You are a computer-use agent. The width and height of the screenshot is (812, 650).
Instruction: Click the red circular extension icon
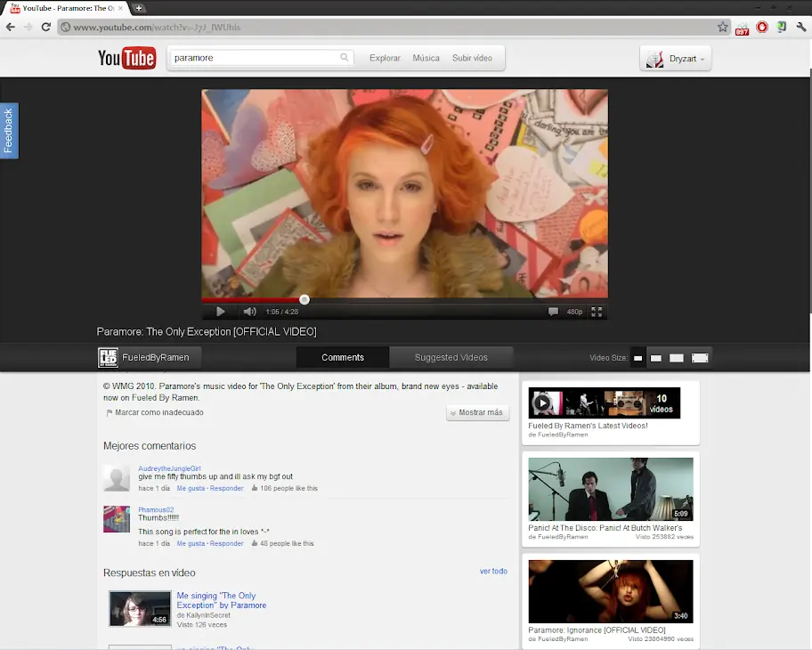pyautogui.click(x=762, y=27)
